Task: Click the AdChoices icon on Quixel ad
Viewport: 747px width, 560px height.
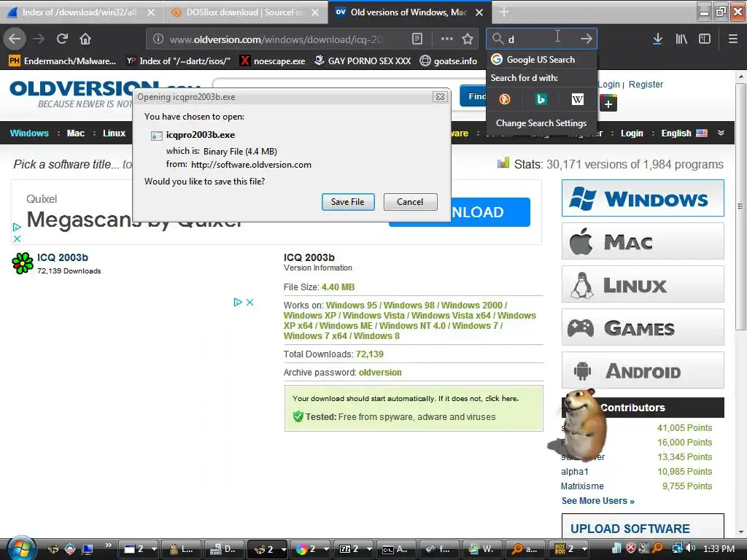Action: click(17, 227)
